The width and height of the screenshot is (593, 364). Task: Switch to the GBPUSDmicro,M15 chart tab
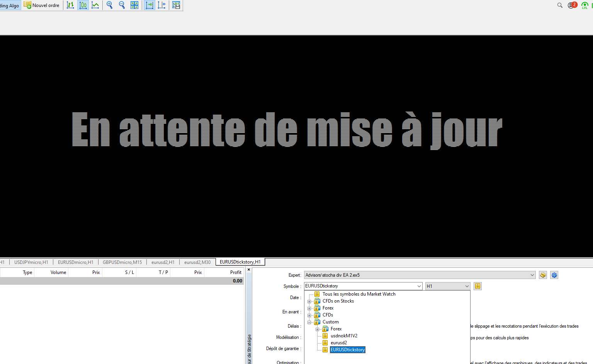(122, 262)
